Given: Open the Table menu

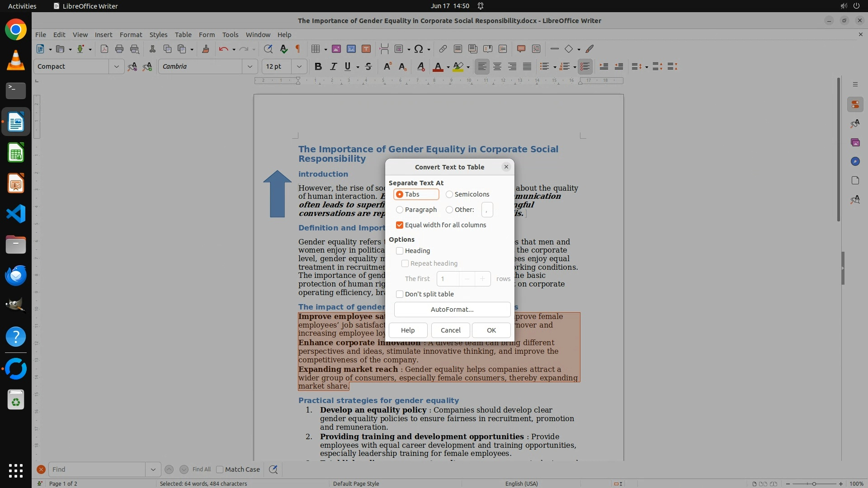Looking at the screenshot, I should tap(183, 34).
